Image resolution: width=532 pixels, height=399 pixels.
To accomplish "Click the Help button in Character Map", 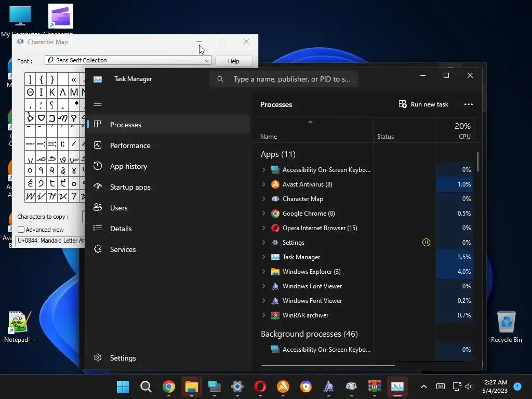I will pos(233,61).
